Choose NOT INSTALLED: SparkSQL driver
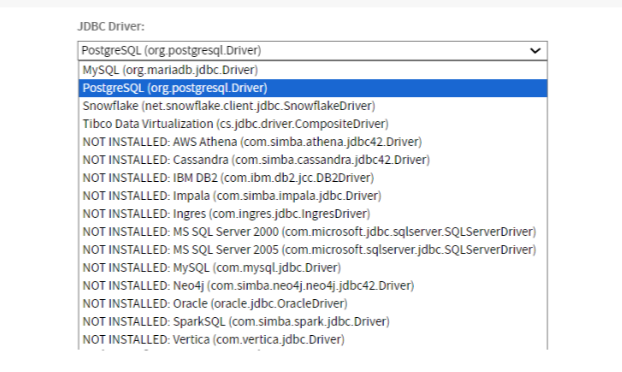The width and height of the screenshot is (622, 372). pyautogui.click(x=313, y=322)
